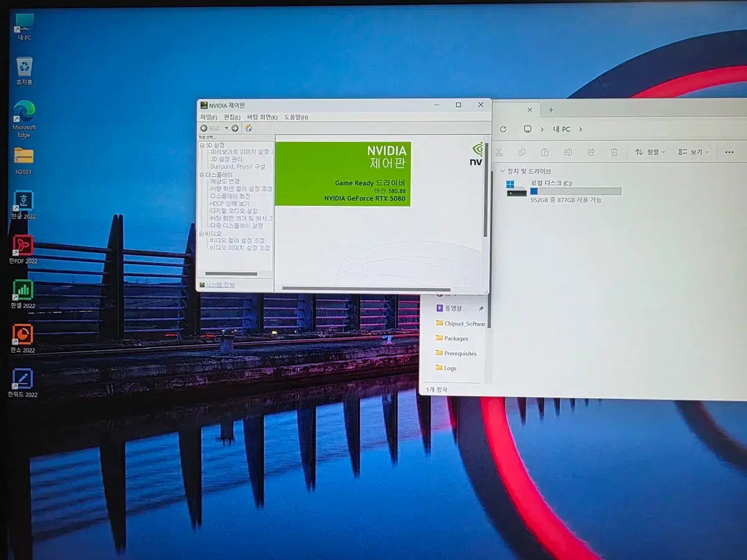
Task: Select 한셀 2022 desktop icon
Action: point(23,294)
